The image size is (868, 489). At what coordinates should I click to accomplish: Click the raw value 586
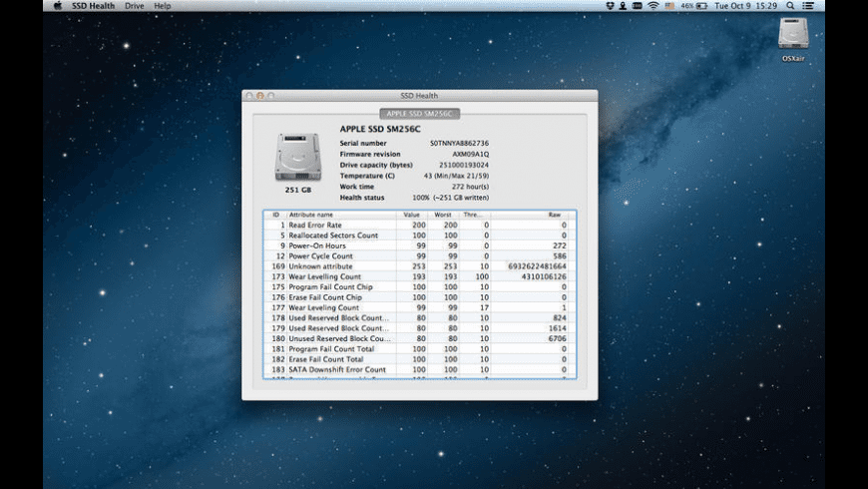pyautogui.click(x=560, y=256)
